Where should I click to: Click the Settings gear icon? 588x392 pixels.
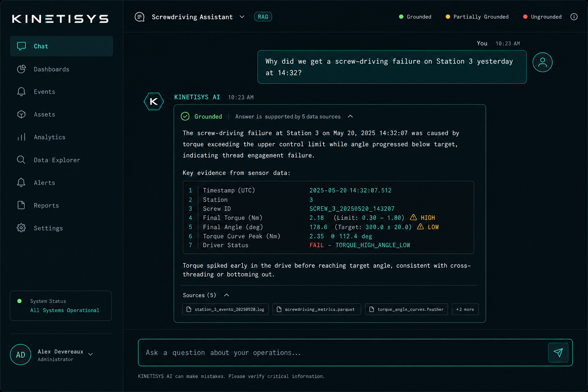21,228
